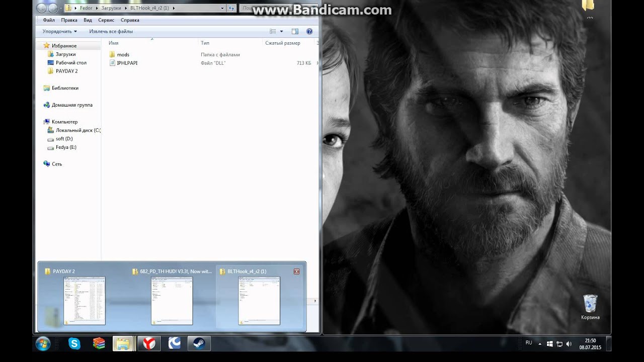Open the Справка menu
Screen dimensions: 644x362
click(130, 20)
